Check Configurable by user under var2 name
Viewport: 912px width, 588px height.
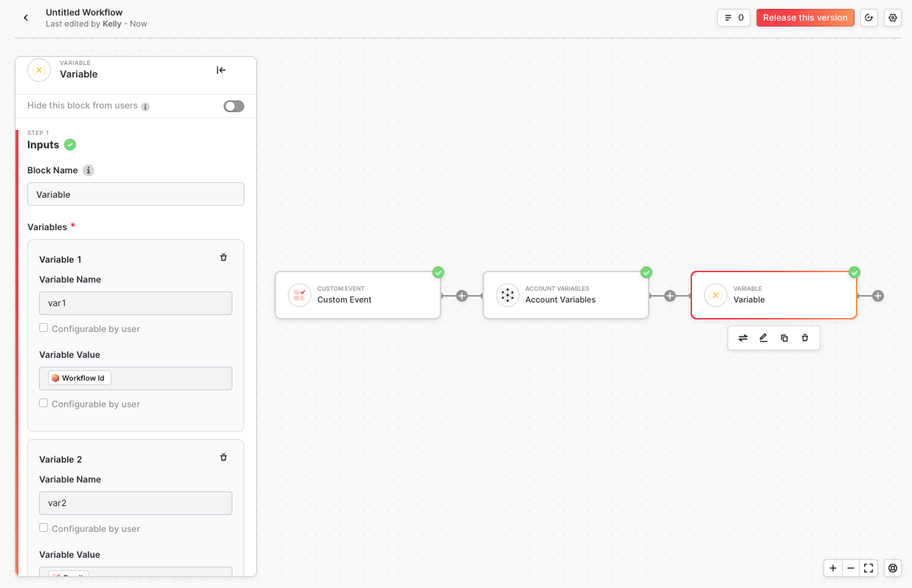(x=44, y=528)
